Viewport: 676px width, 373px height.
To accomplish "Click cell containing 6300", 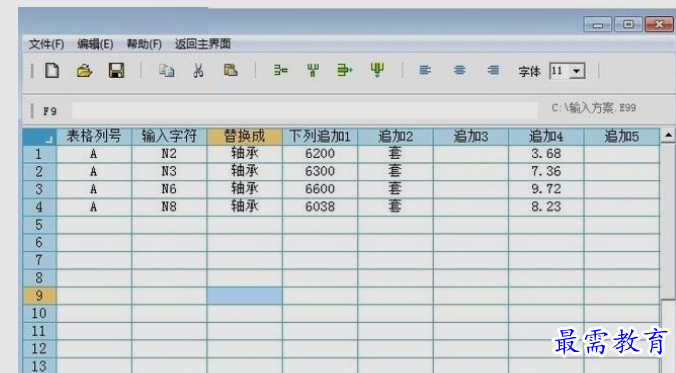I will click(320, 172).
